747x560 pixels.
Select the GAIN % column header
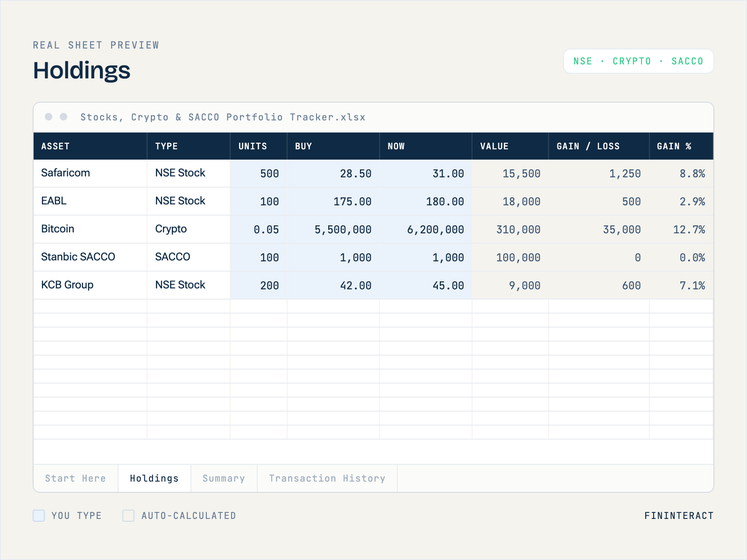pos(681,146)
